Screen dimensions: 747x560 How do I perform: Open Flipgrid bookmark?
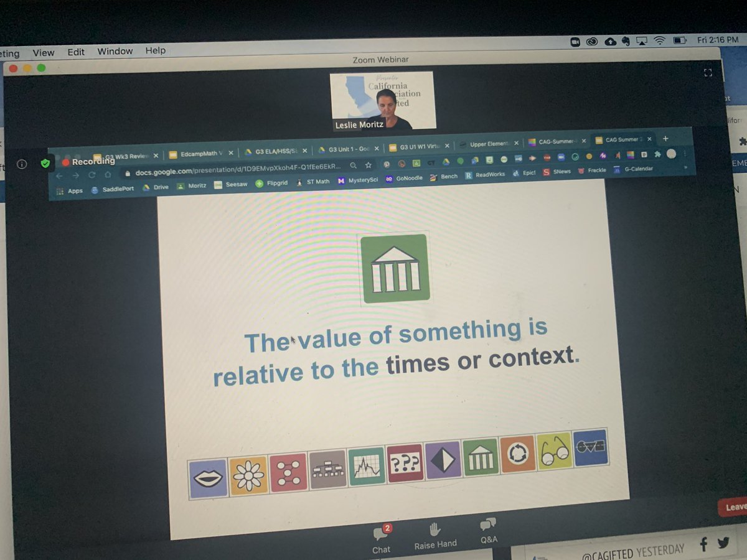coord(271,183)
